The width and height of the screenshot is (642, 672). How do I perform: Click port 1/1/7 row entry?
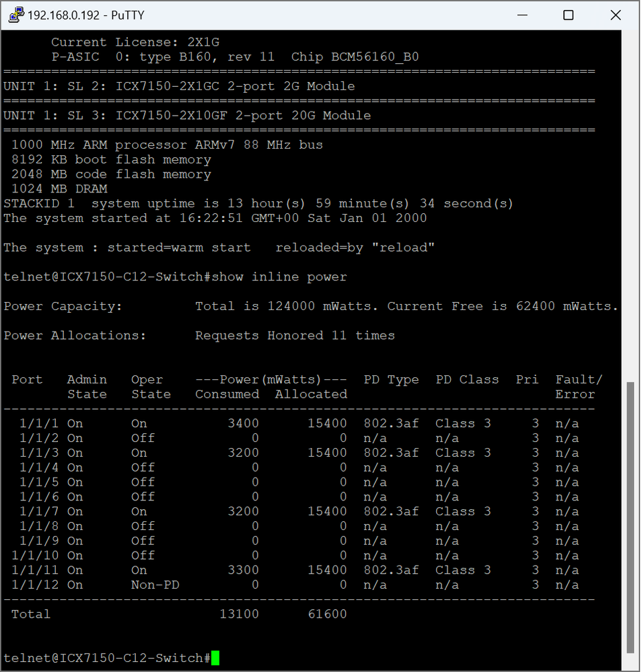coord(39,511)
